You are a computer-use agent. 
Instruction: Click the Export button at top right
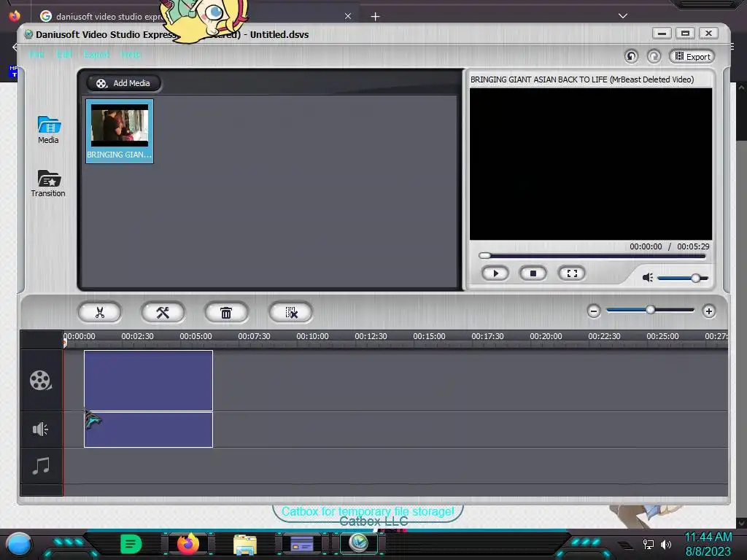pyautogui.click(x=692, y=56)
